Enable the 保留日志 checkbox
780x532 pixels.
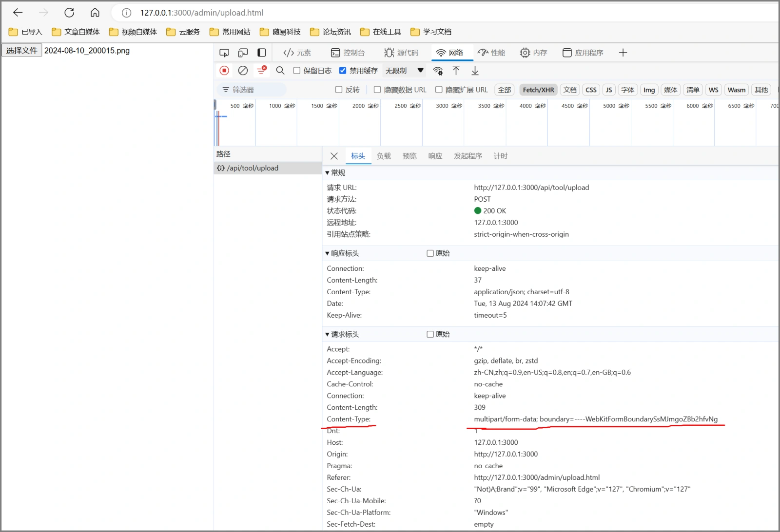click(296, 71)
